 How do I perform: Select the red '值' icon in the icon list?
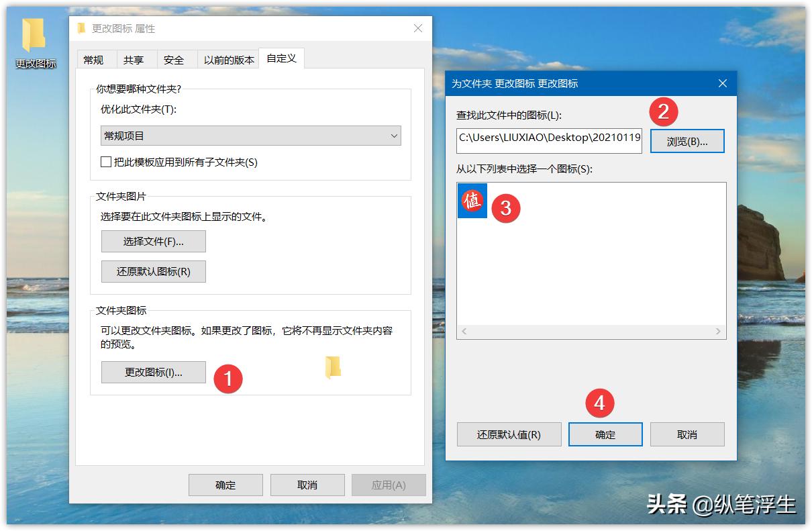(472, 201)
